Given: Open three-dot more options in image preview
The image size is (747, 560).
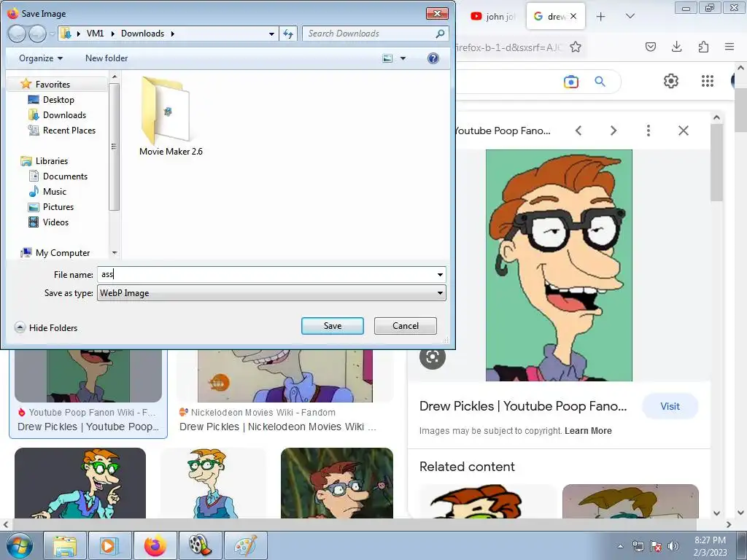Looking at the screenshot, I should coord(649,131).
